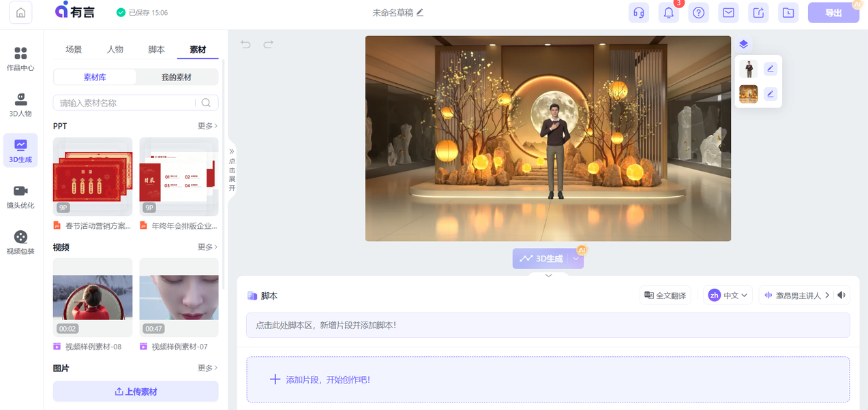Mute the speaker icon in the script bar
This screenshot has width=868, height=410.
click(841, 294)
